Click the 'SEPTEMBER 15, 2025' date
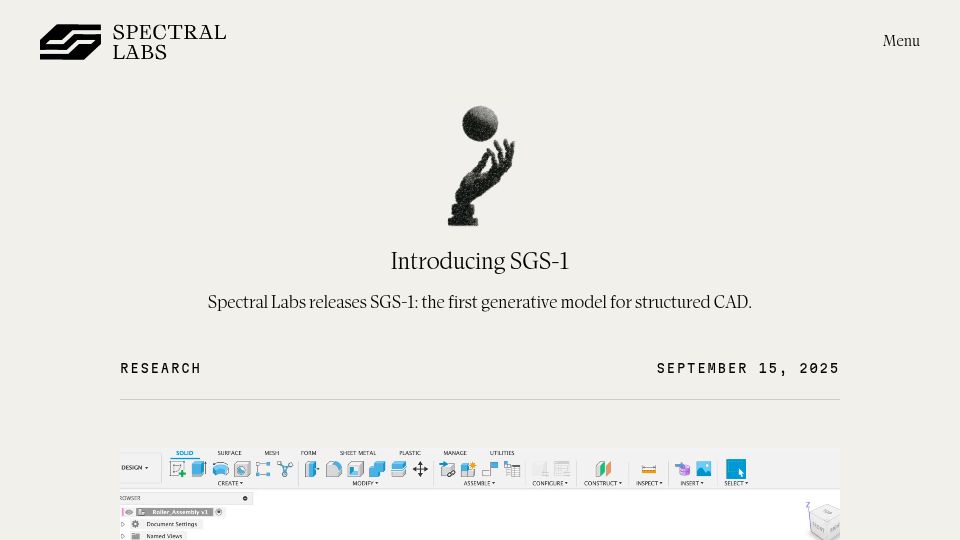This screenshot has width=960, height=540. [x=748, y=368]
